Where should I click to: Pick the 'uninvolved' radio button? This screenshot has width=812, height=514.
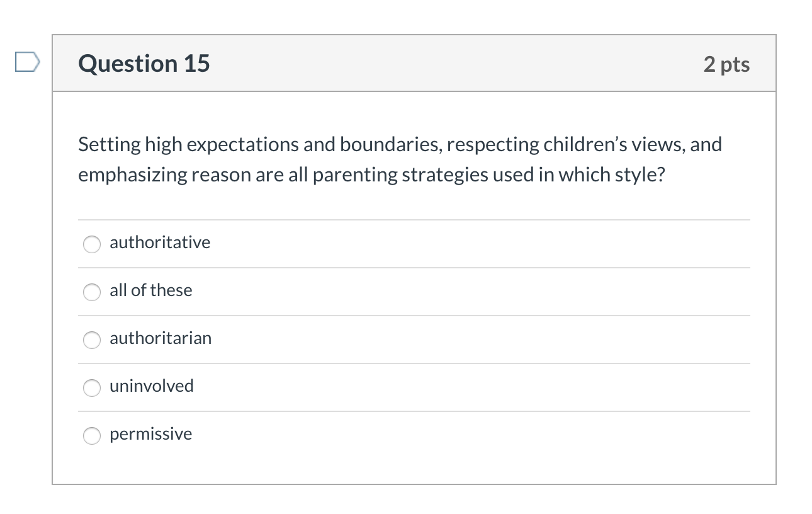click(x=92, y=387)
